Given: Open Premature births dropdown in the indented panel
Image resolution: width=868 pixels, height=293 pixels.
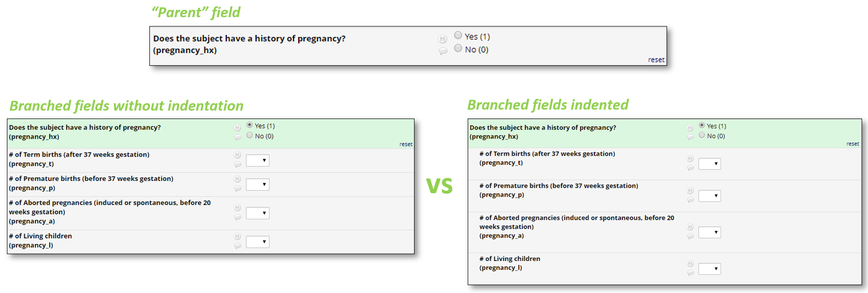Looking at the screenshot, I should [709, 196].
